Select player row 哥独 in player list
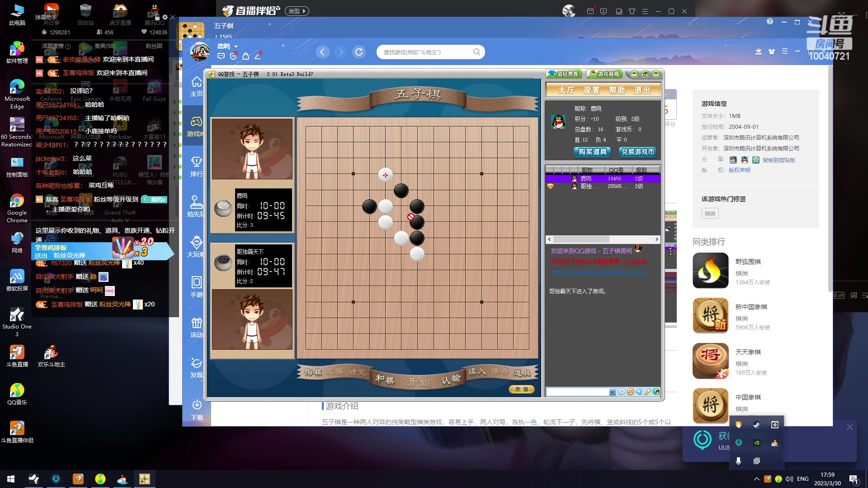868x488 pixels. click(603, 186)
